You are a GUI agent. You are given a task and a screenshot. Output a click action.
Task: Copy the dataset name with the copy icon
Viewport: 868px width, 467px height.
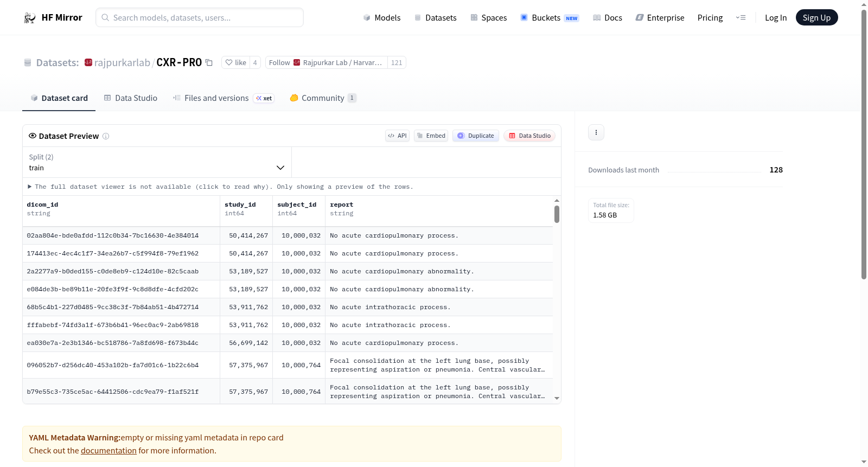[x=209, y=62]
